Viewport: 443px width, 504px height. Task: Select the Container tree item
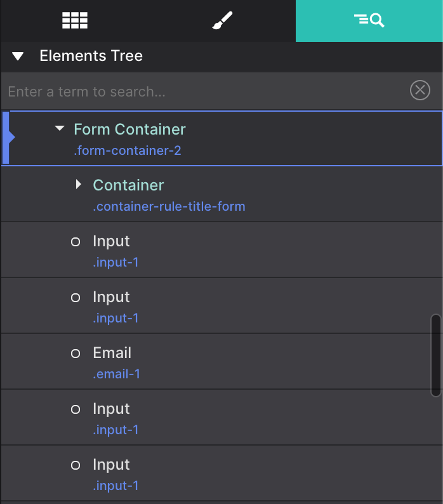[222, 194]
